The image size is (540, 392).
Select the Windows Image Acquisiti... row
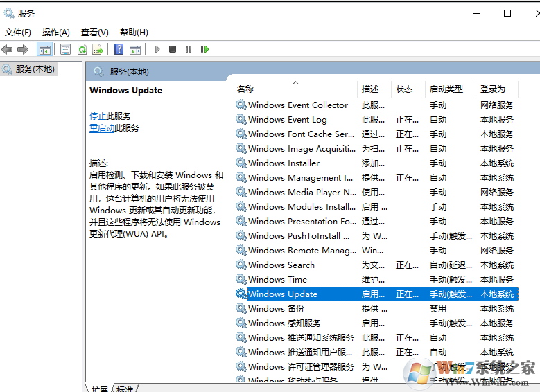coord(376,148)
